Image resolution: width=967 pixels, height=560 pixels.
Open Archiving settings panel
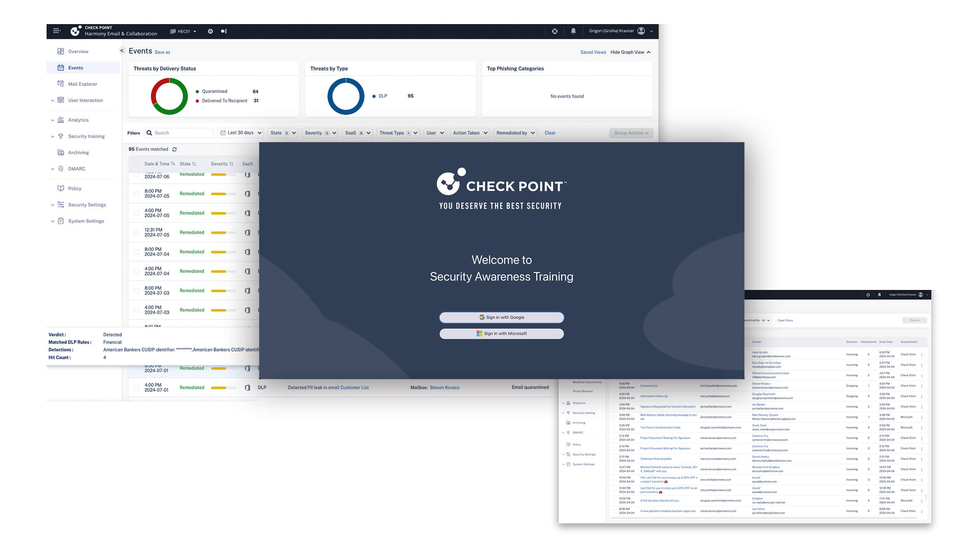[x=79, y=152]
